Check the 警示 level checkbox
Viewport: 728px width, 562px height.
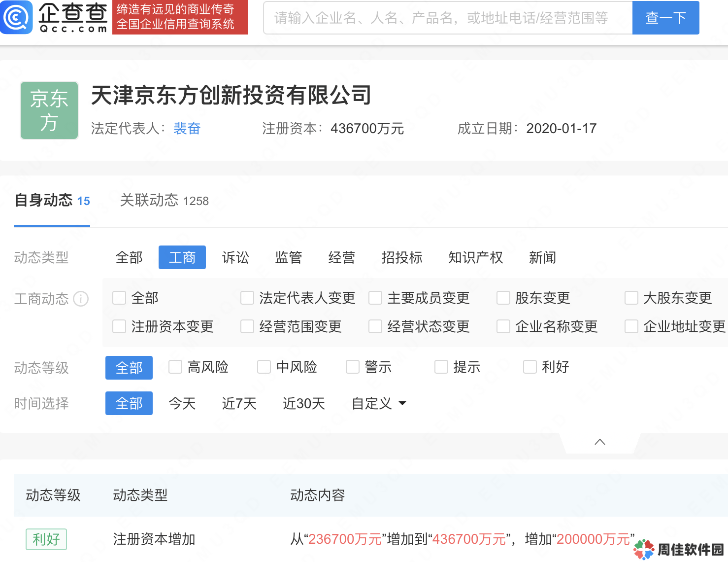pos(353,367)
